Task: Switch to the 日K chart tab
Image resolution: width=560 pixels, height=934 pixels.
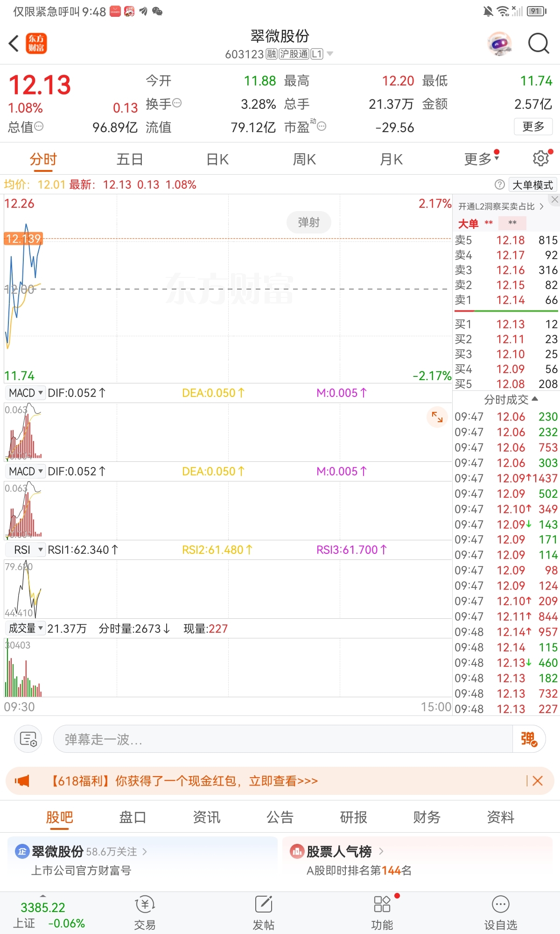Action: (217, 159)
